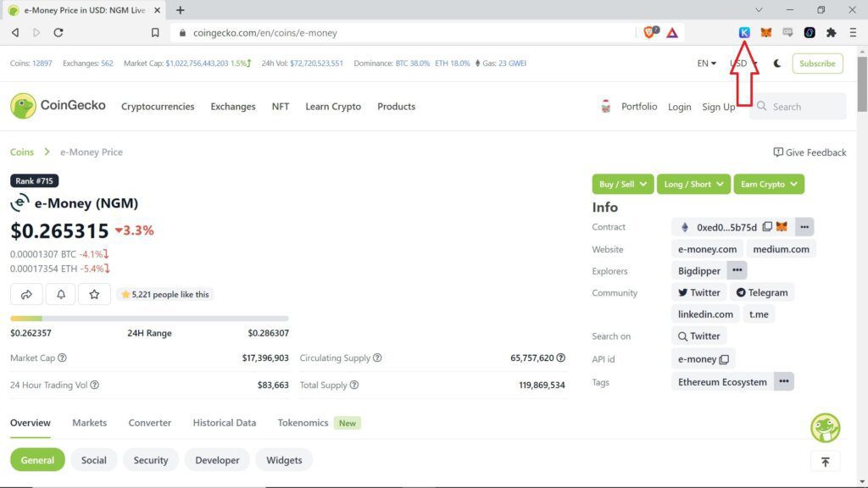
Task: Open the MetaMask fox extension icon
Action: pos(765,33)
